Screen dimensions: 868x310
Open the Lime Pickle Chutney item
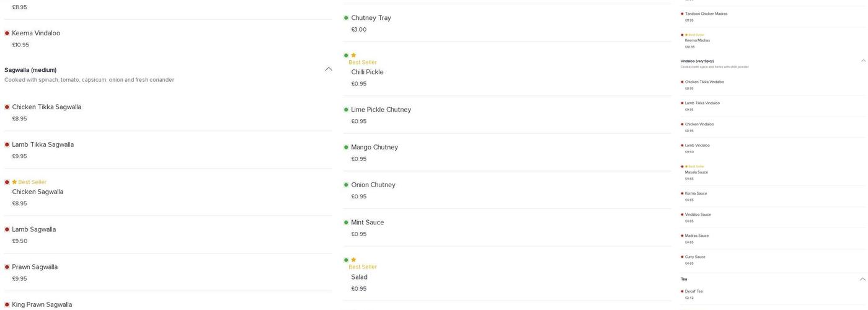click(x=381, y=110)
